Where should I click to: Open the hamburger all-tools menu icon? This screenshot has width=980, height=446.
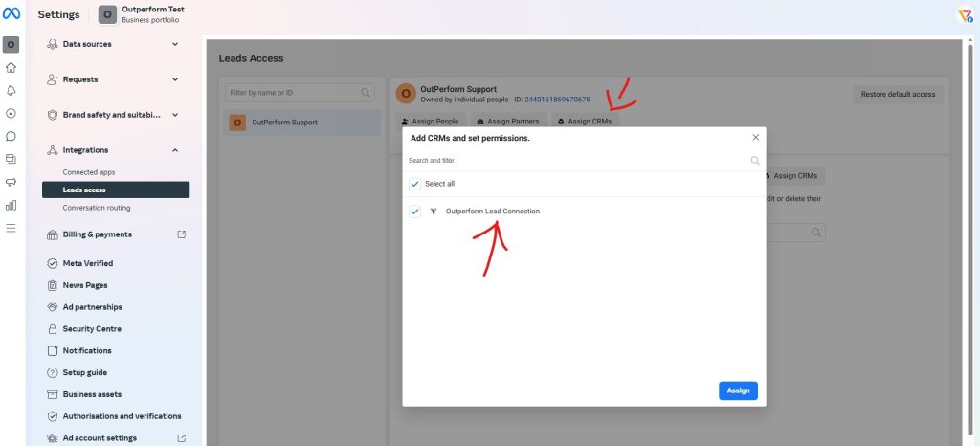pos(11,228)
